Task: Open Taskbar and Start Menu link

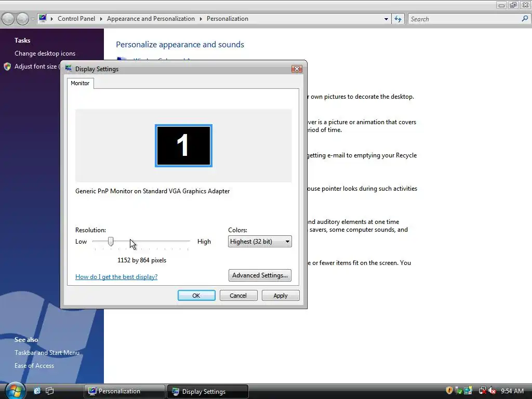Action: click(47, 353)
